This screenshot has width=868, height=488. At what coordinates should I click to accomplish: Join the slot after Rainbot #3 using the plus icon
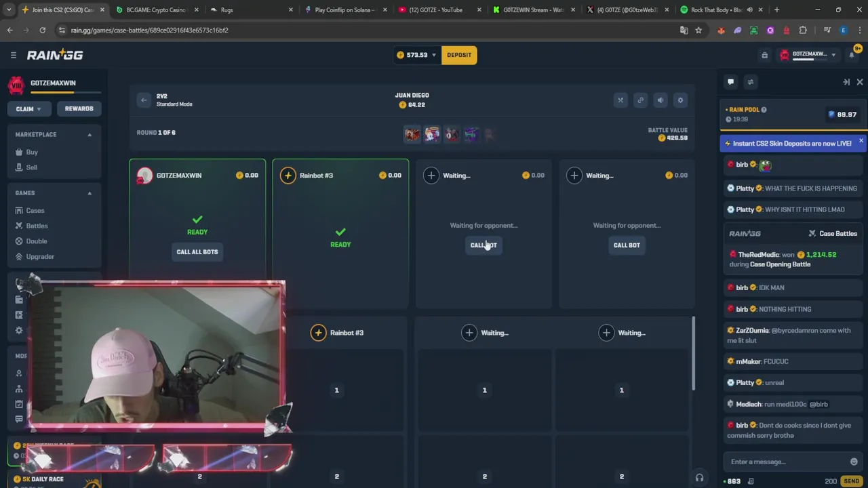click(431, 176)
